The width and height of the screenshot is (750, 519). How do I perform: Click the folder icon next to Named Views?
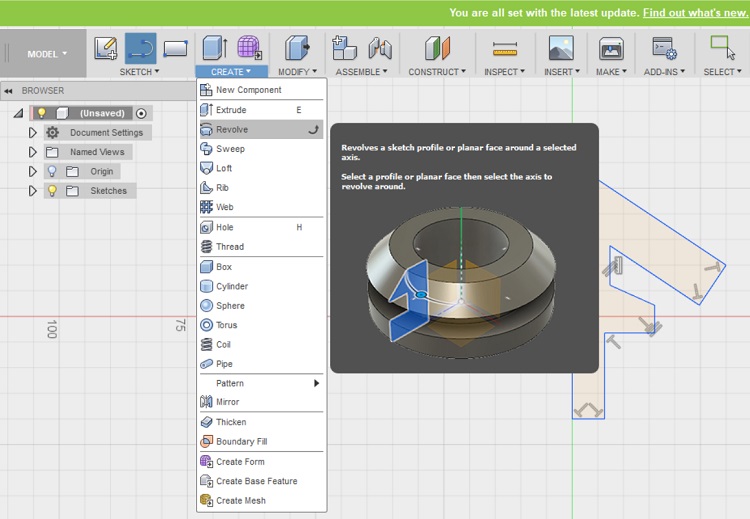click(52, 152)
